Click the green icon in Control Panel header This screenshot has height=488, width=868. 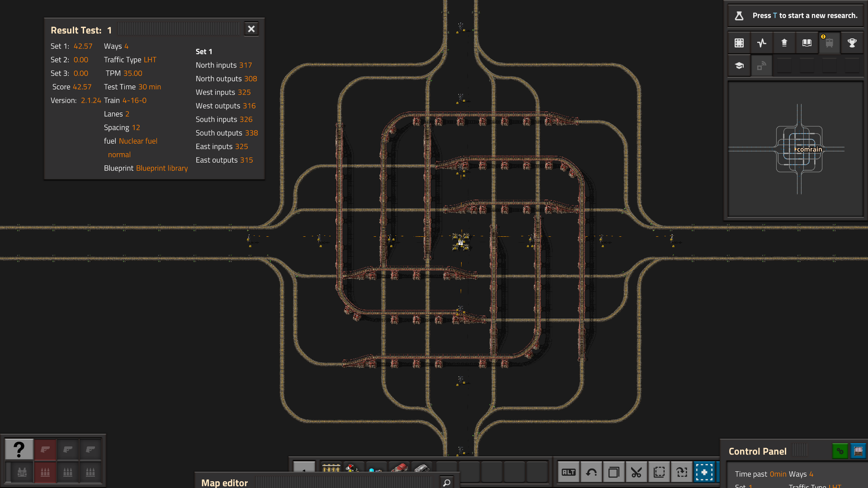pos(840,451)
